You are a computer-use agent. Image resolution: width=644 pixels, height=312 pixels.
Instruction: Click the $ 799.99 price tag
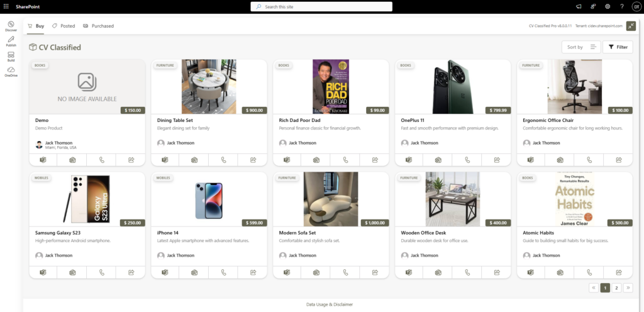[498, 111]
